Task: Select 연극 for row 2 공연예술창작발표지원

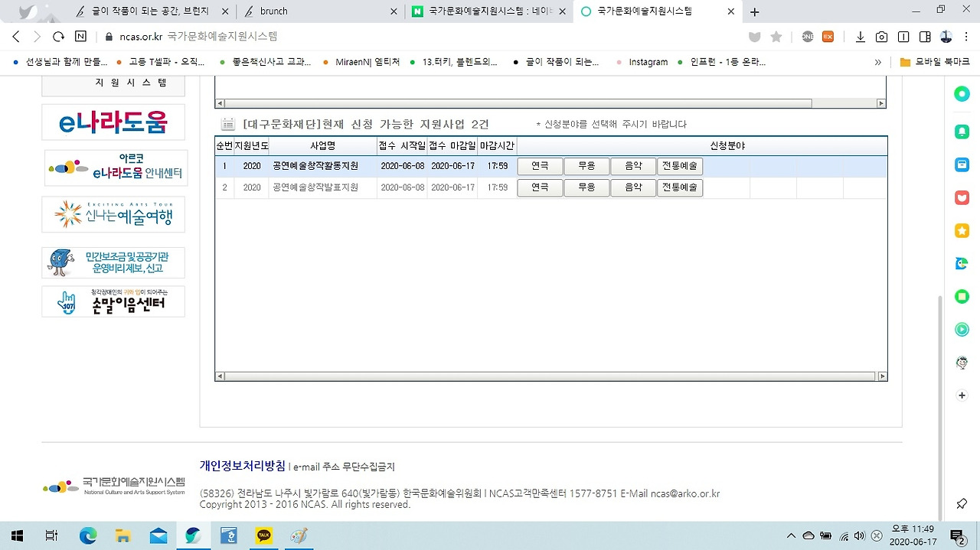Action: pyautogui.click(x=540, y=187)
